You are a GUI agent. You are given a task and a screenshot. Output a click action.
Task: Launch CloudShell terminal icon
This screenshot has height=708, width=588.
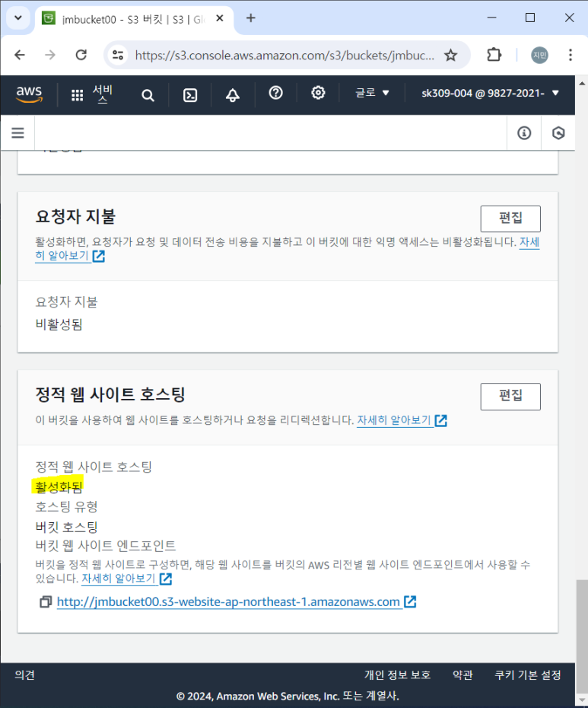(x=190, y=95)
